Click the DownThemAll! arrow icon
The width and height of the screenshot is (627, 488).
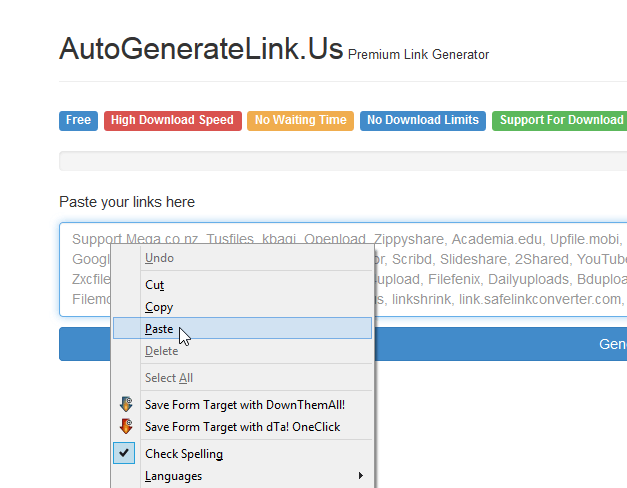coord(126,404)
